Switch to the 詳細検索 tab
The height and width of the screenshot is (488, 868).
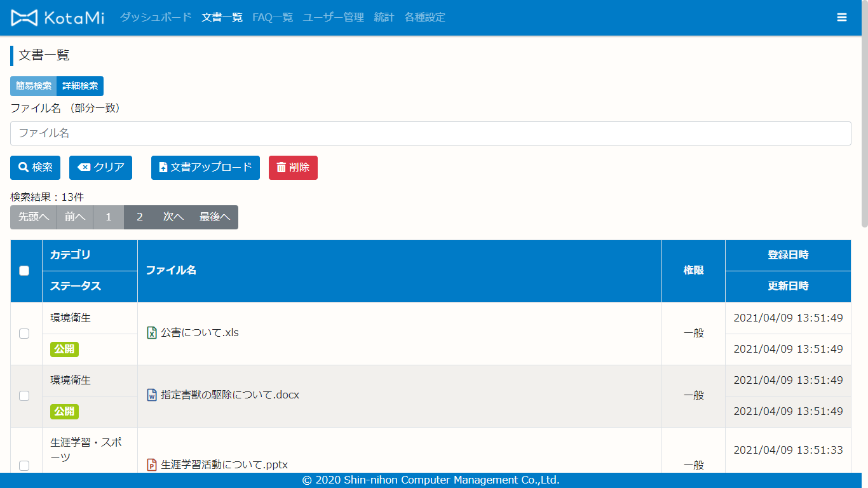click(x=80, y=86)
